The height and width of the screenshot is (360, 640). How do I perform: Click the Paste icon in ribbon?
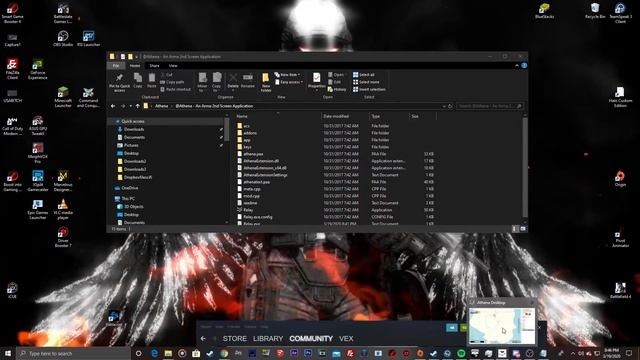151,80
